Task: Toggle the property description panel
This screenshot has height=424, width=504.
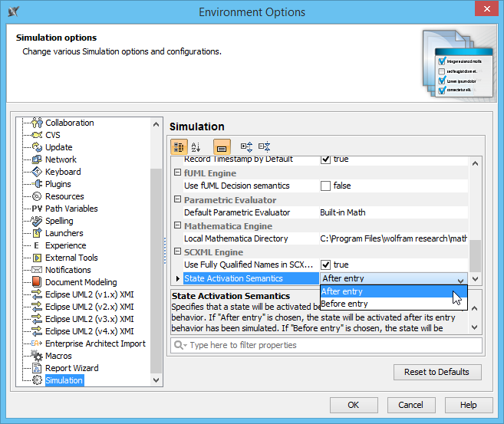Action: pyautogui.click(x=221, y=146)
